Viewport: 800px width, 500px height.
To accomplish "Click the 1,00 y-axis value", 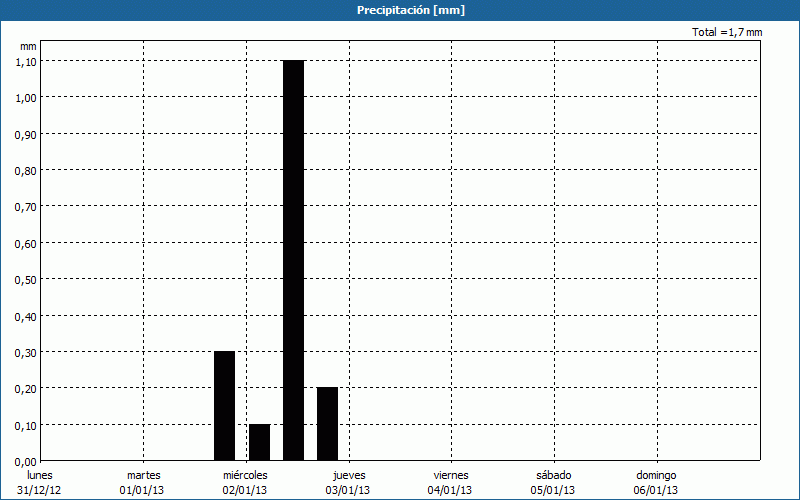I will point(26,97).
